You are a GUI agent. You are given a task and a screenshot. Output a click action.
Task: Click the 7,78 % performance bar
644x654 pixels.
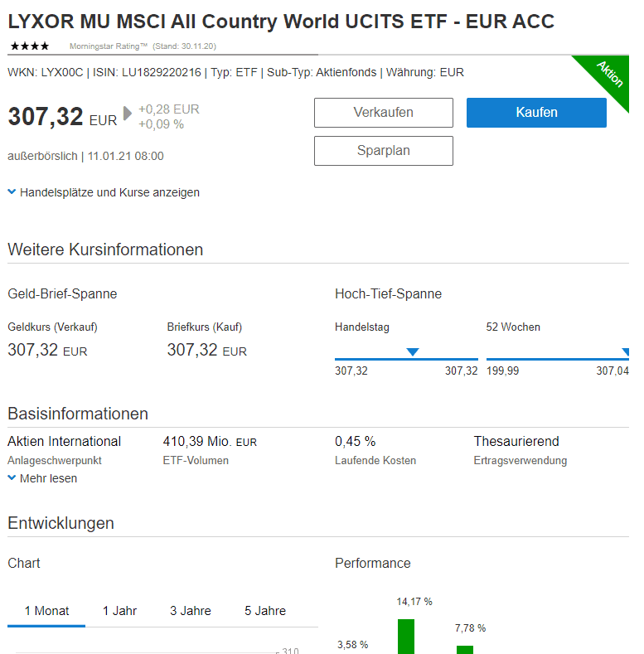(465, 649)
